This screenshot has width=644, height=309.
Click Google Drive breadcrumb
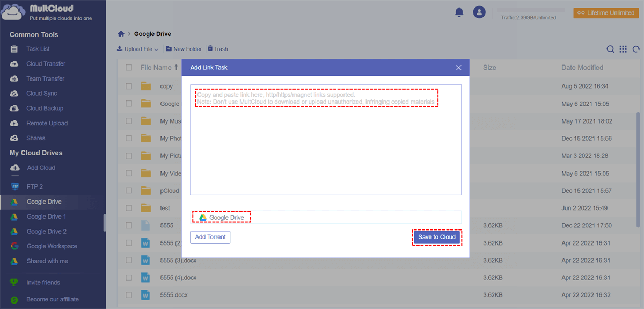(x=152, y=34)
